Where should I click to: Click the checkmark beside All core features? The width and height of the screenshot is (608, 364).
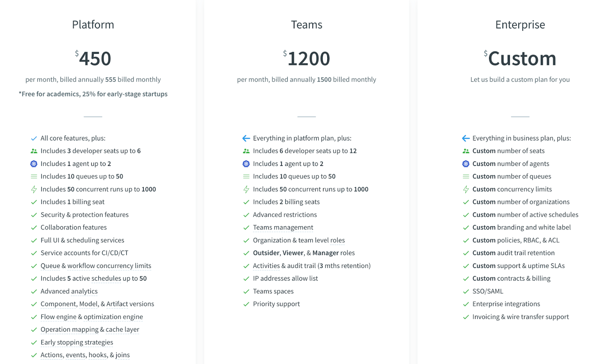(34, 139)
